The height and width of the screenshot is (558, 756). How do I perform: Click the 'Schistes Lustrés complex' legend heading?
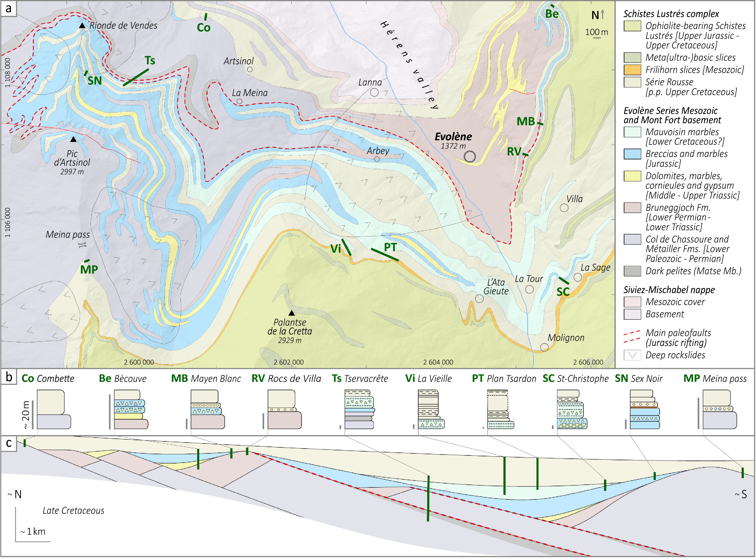(x=671, y=13)
